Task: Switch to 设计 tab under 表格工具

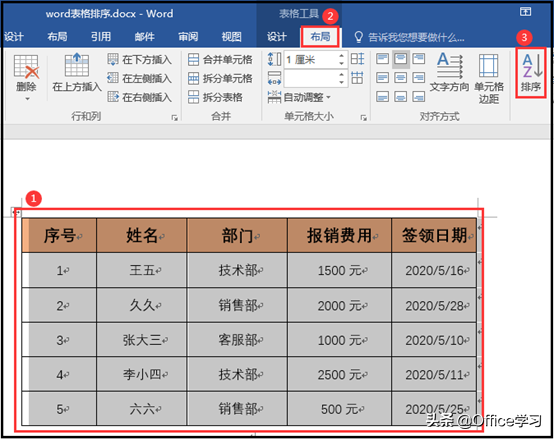Action: (277, 36)
